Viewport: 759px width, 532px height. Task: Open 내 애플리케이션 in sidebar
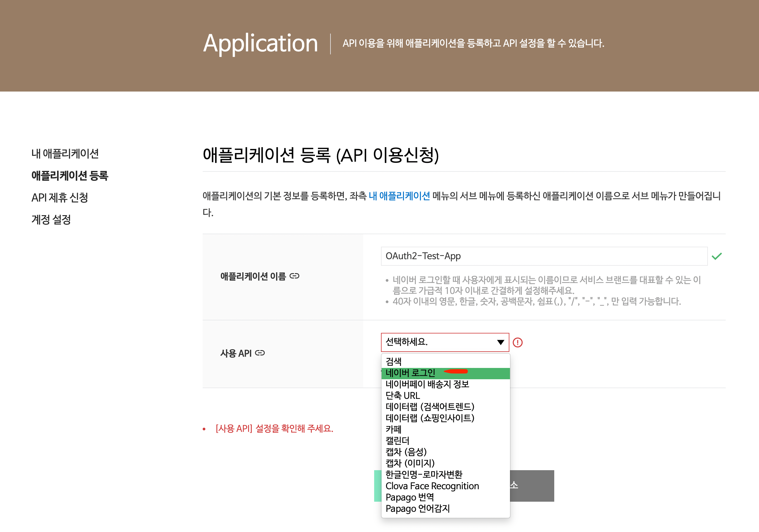click(65, 153)
